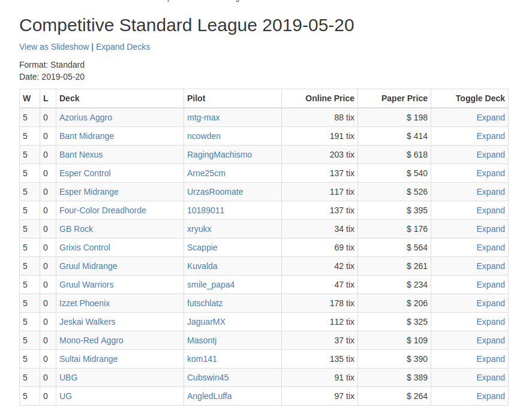Image resolution: width=517 pixels, height=420 pixels.
Task: Open the Expand Decks link
Action: 123,47
